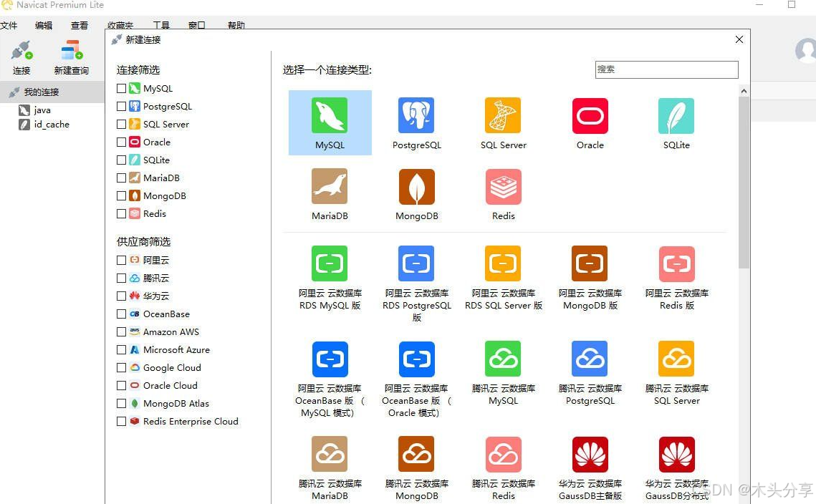The height and width of the screenshot is (504, 816).
Task: Select 腾讯云 云数据库 Redis icon
Action: (503, 454)
